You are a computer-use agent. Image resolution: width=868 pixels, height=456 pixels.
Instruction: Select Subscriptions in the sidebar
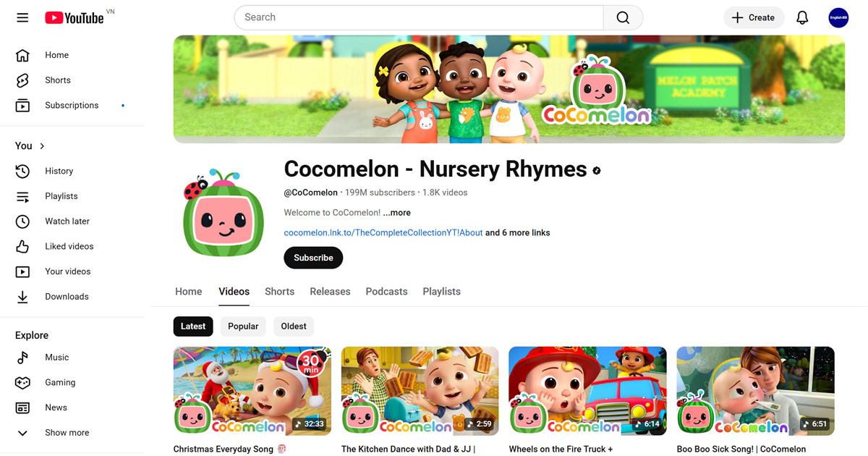pyautogui.click(x=72, y=105)
